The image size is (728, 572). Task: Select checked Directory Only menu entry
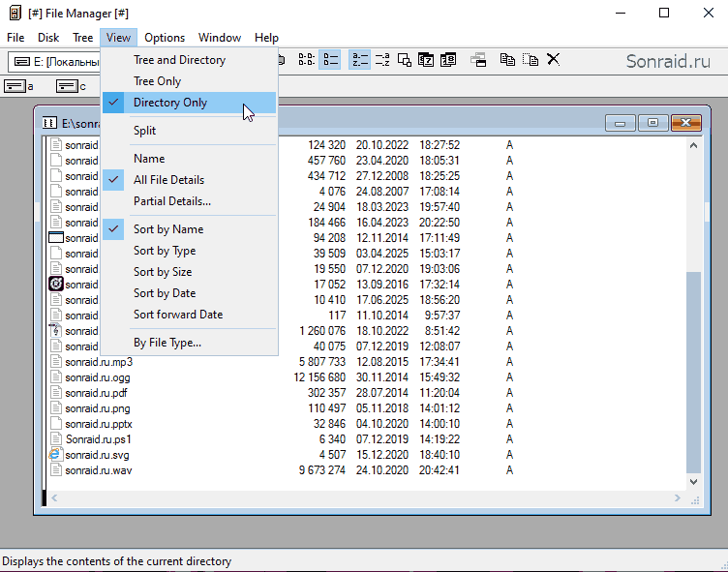tap(190, 103)
